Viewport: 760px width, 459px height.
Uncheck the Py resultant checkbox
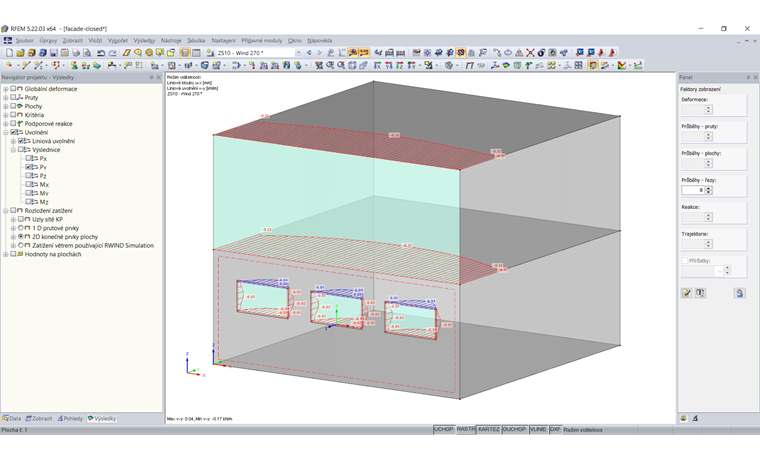(29, 167)
